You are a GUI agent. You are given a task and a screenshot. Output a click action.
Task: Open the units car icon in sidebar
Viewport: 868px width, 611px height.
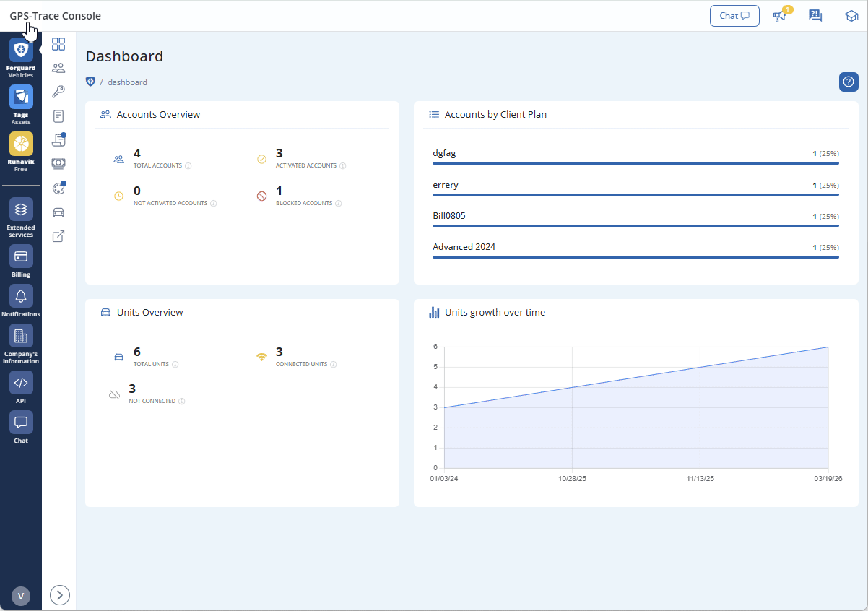click(58, 212)
